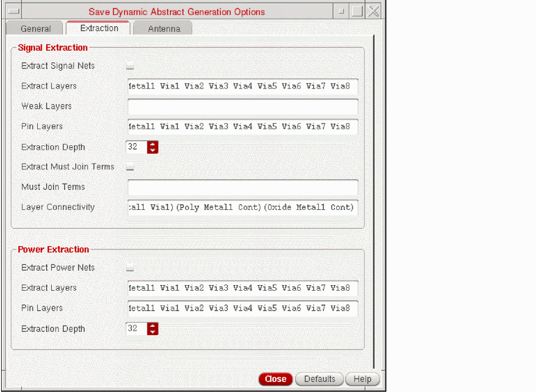This screenshot has width=536, height=392.
Task: Open the Antenna tab
Action: click(x=164, y=28)
